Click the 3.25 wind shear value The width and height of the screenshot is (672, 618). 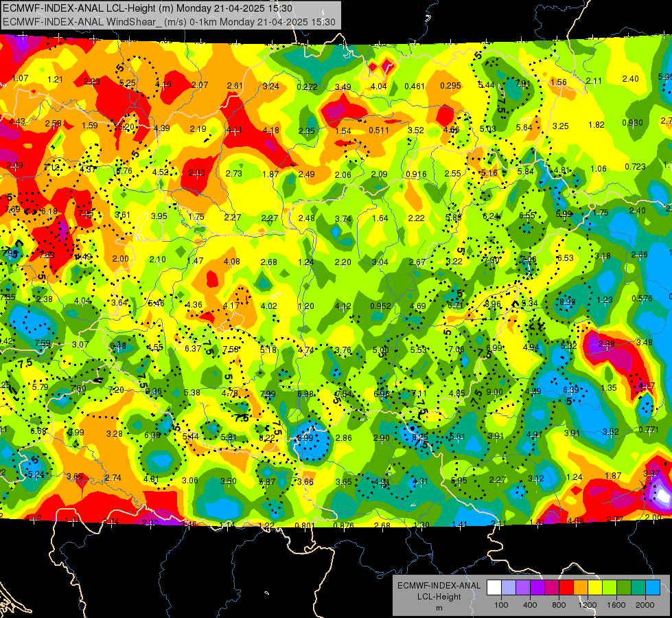pos(561,126)
